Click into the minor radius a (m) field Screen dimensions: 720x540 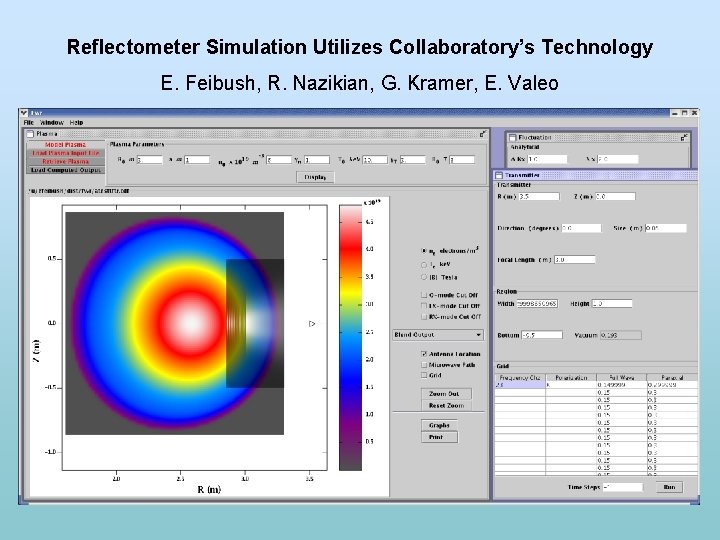coord(197,160)
